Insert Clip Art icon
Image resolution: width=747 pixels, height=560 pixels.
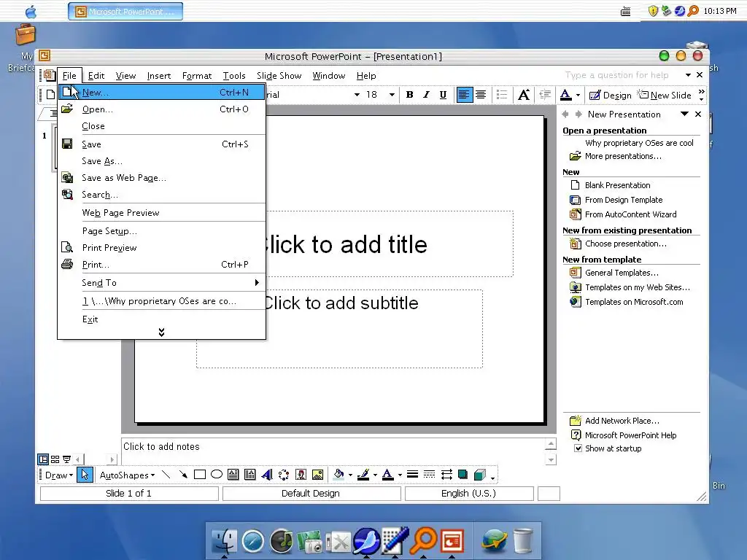[301, 475]
